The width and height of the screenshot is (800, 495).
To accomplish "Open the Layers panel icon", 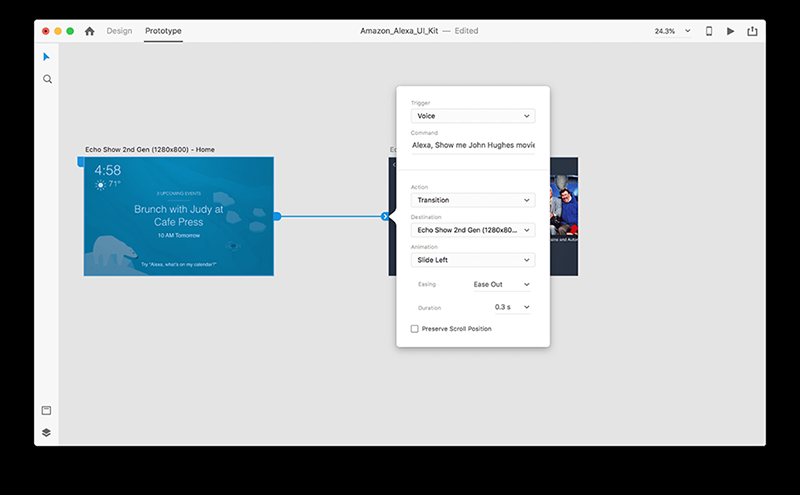I will pos(46,433).
